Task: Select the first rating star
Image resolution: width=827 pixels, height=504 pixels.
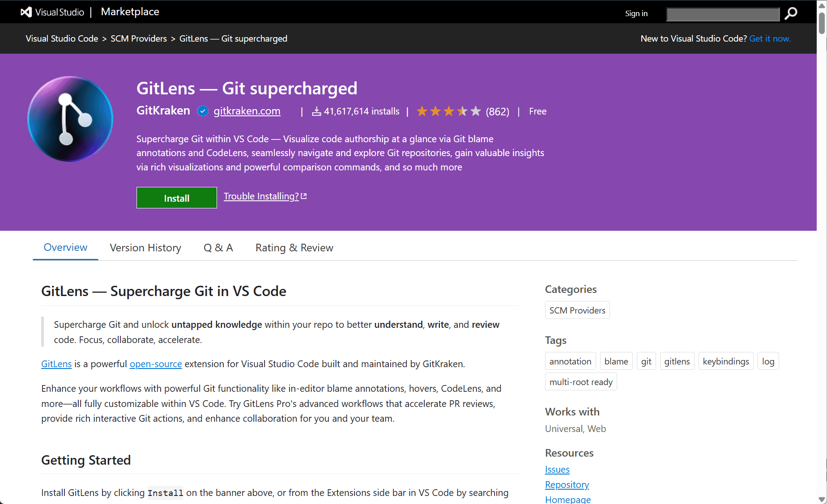Action: [421, 111]
